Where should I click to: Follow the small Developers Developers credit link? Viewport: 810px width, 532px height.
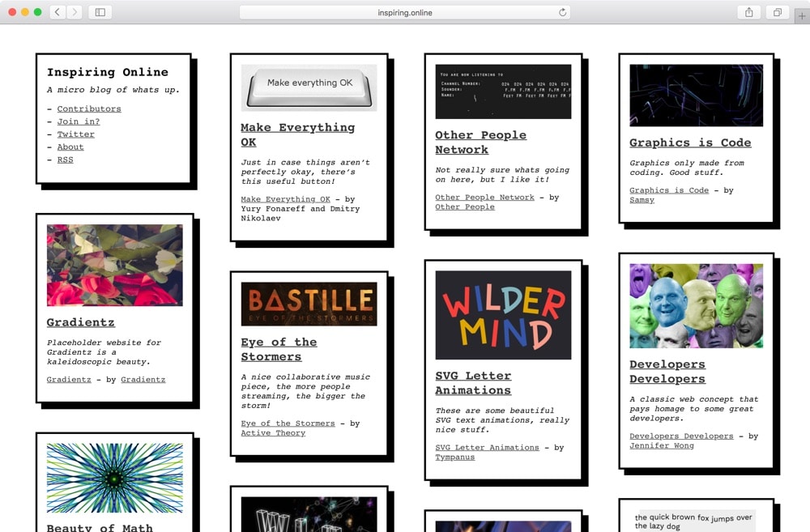point(681,436)
